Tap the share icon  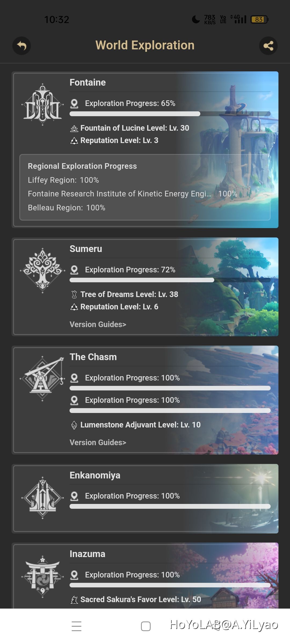point(268,46)
